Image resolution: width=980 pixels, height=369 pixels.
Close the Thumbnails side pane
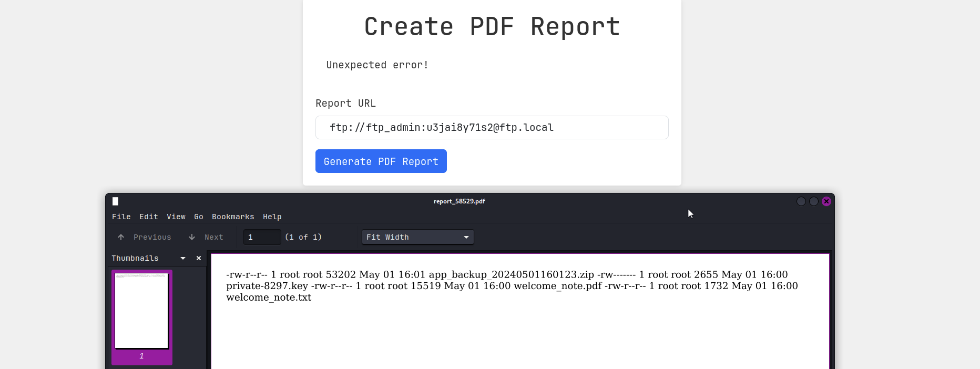pyautogui.click(x=199, y=258)
